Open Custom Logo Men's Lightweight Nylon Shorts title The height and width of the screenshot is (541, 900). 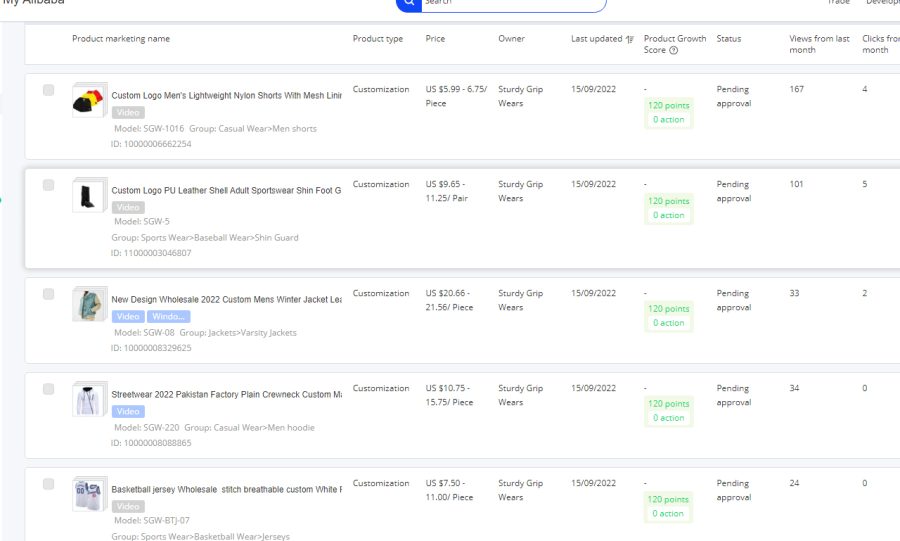[x=226, y=95]
